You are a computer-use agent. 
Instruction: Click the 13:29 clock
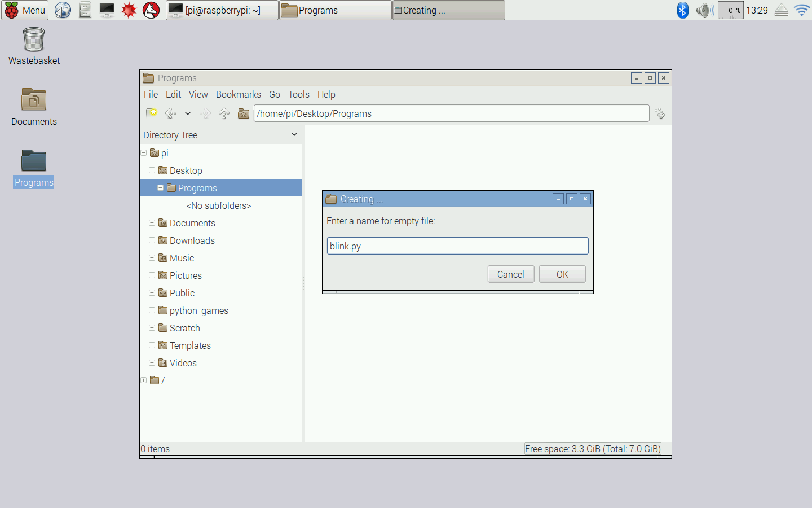click(x=757, y=10)
